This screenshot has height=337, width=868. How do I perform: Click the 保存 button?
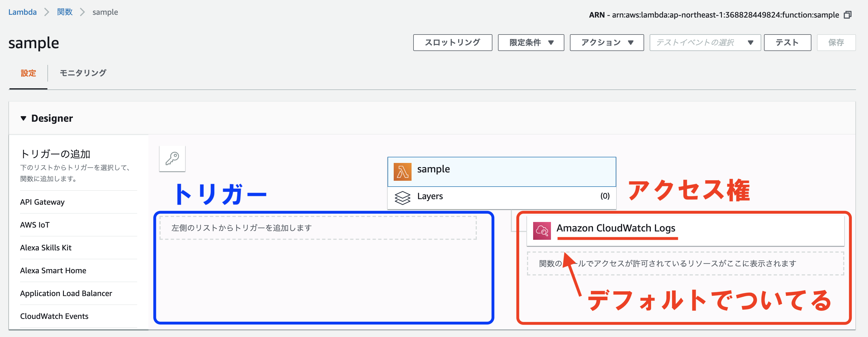click(836, 42)
